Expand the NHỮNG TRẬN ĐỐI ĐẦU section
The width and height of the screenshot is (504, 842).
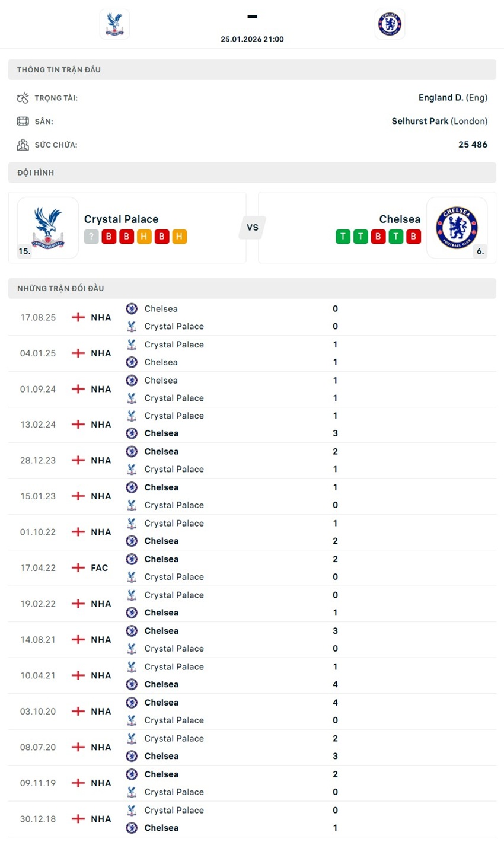tap(252, 288)
